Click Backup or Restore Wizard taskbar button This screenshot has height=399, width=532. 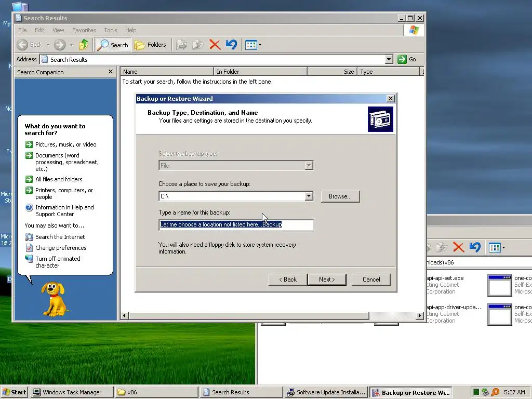click(x=410, y=393)
